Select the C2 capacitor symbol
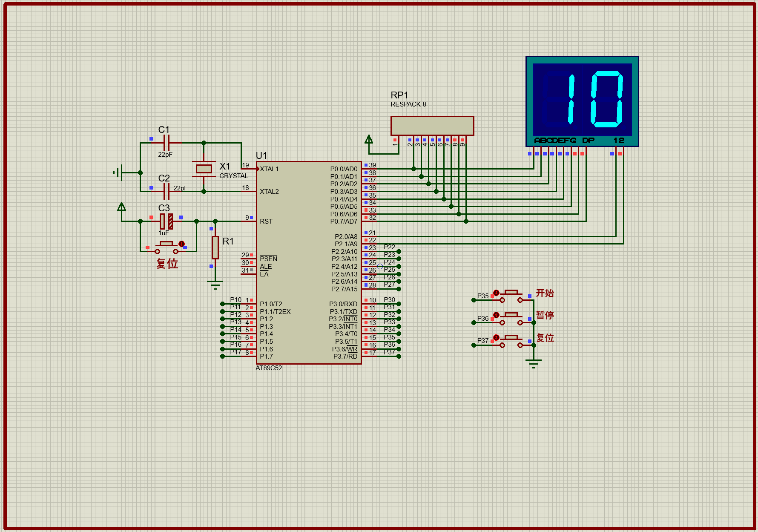 tap(167, 191)
